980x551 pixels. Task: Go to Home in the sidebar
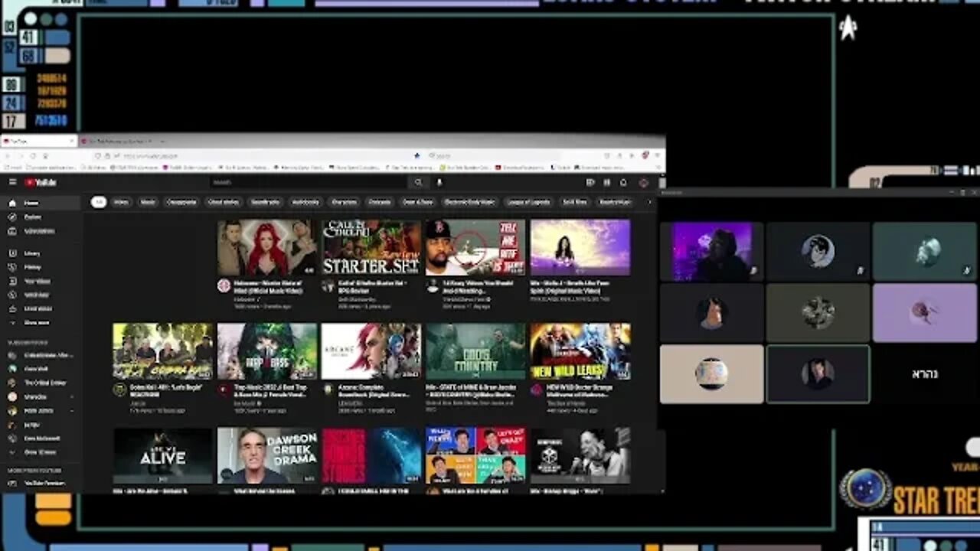[x=40, y=203]
